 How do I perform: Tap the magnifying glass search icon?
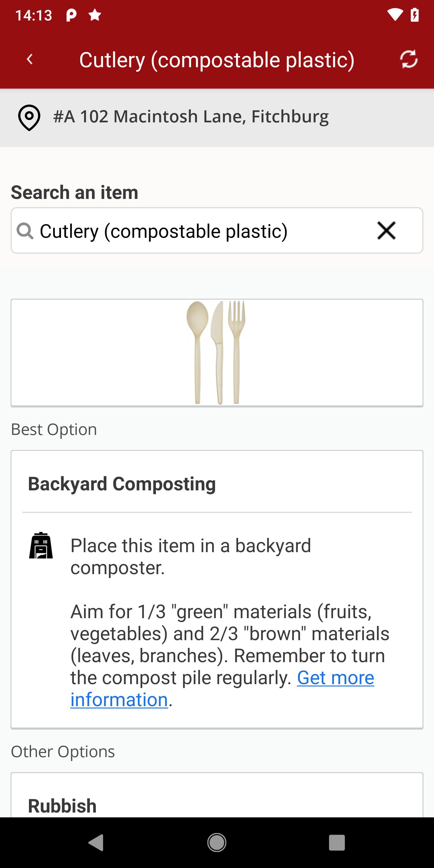(x=25, y=231)
